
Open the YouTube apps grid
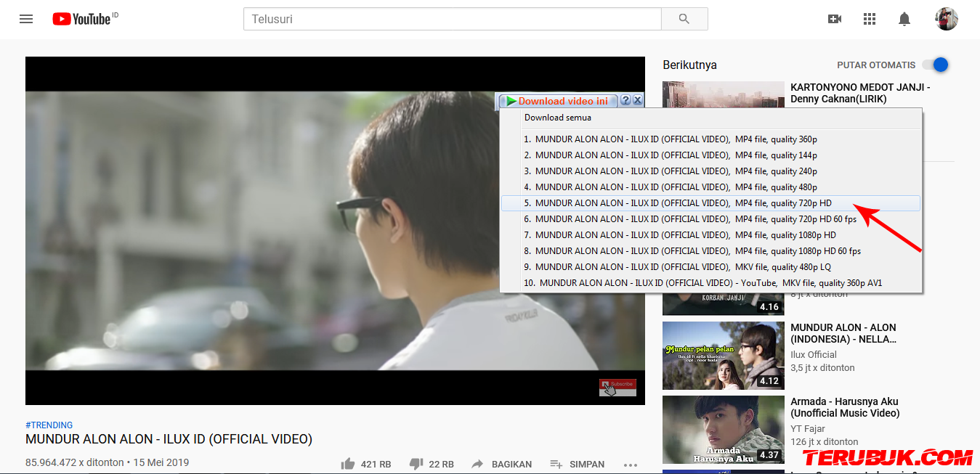870,19
